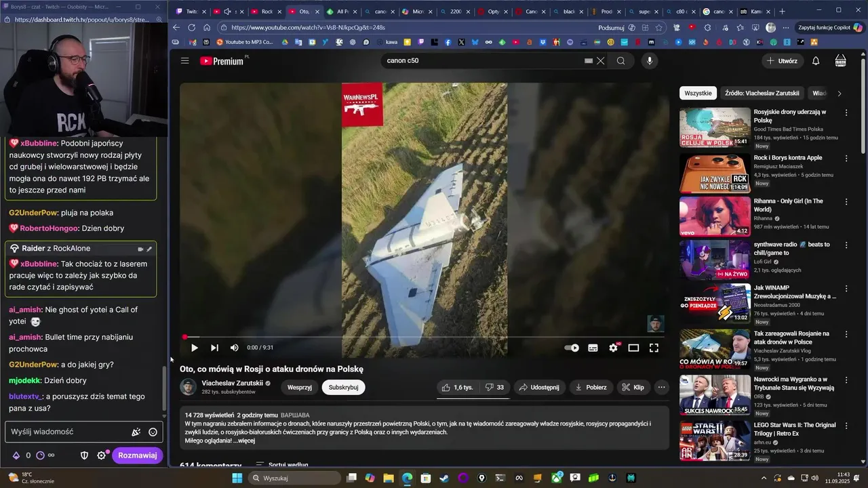868x488 pixels.
Task: Clear the 'canon c50' search text
Action: click(601, 61)
